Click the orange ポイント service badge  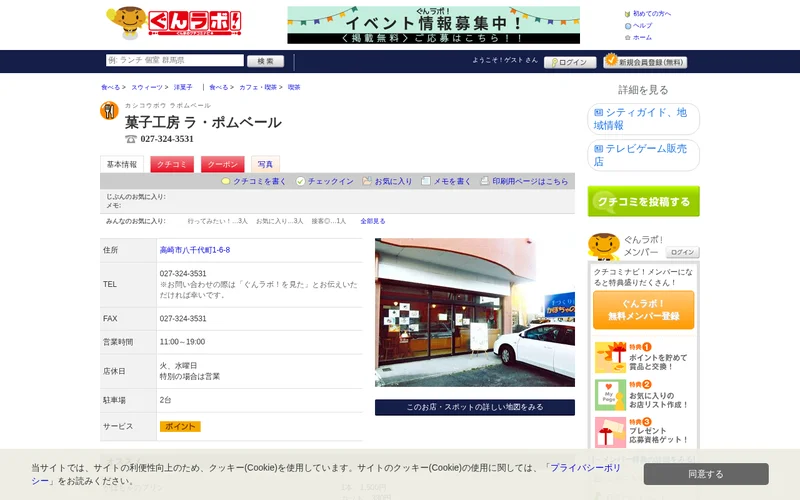pos(180,427)
